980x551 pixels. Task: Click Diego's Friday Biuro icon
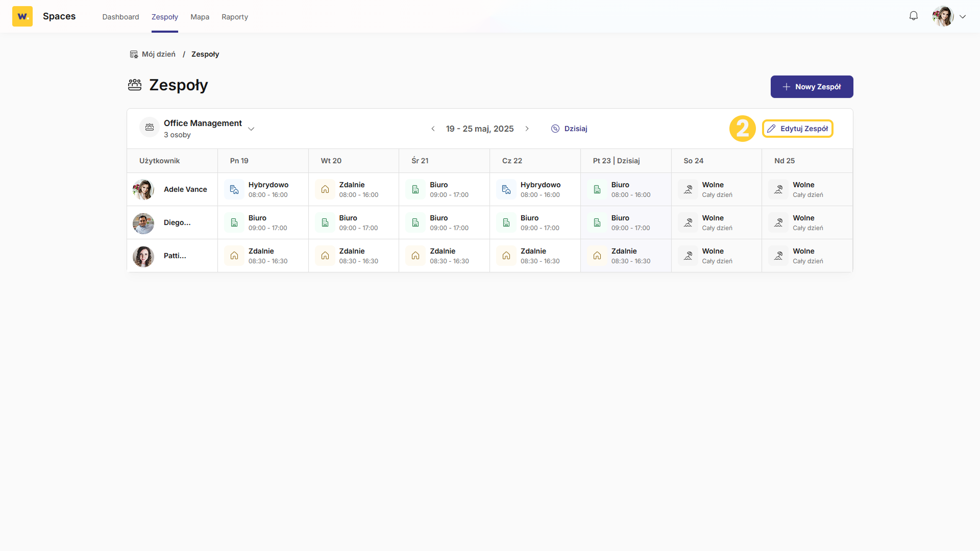pyautogui.click(x=597, y=222)
